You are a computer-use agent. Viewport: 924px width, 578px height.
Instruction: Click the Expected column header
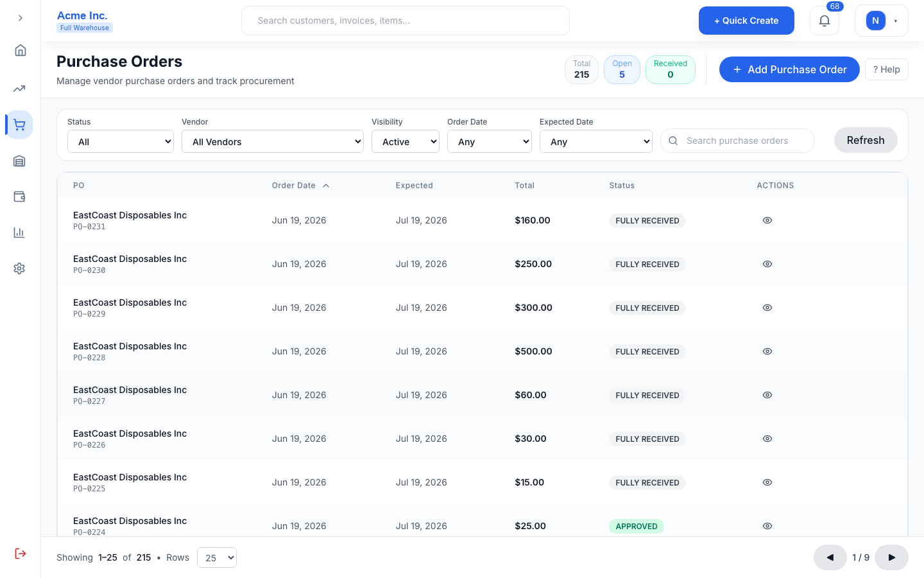(x=415, y=186)
